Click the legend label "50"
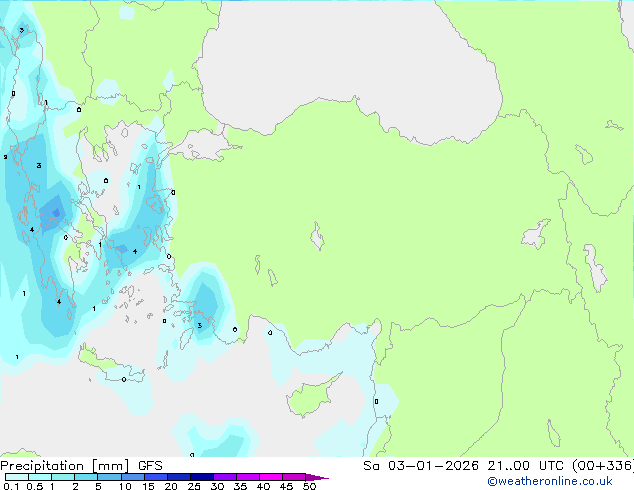Viewport: 634px width, 490px height. (x=309, y=486)
